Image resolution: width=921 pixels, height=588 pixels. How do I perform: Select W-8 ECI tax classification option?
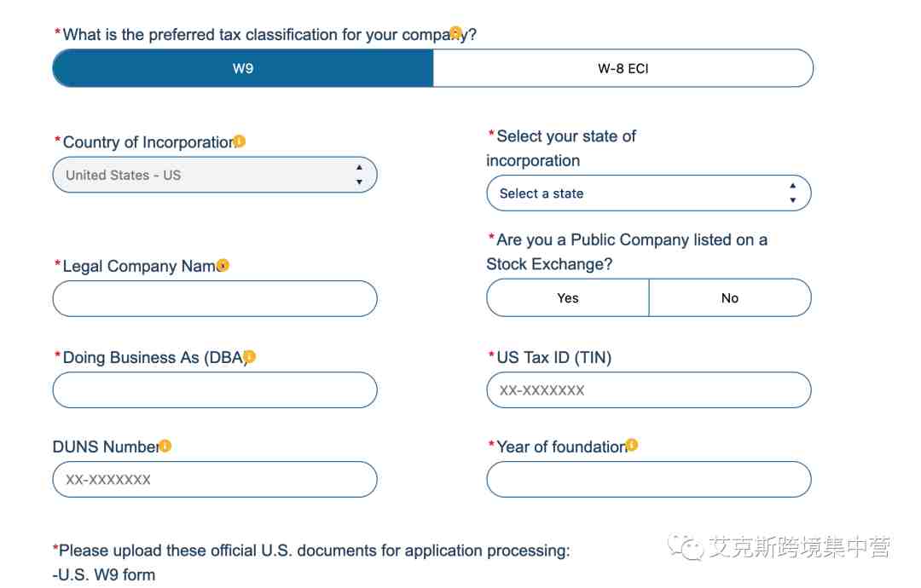623,68
